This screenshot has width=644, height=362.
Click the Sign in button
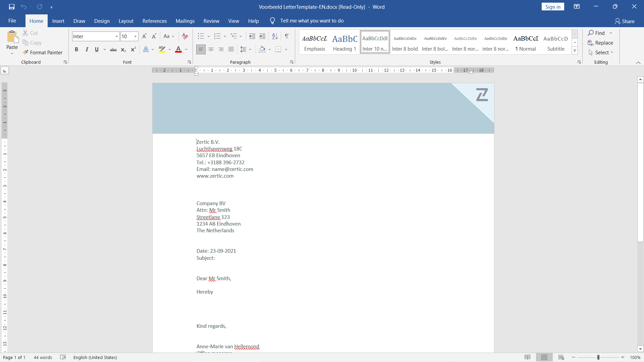[552, 7]
